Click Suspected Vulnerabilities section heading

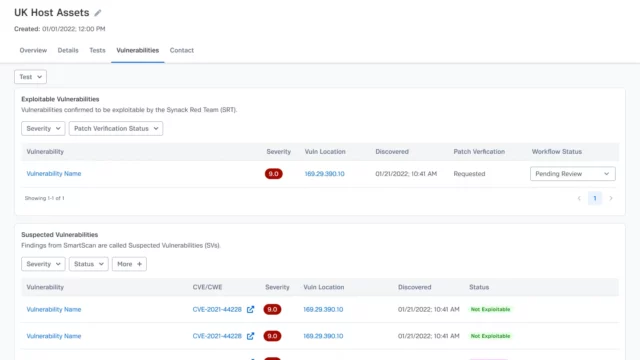pos(60,235)
